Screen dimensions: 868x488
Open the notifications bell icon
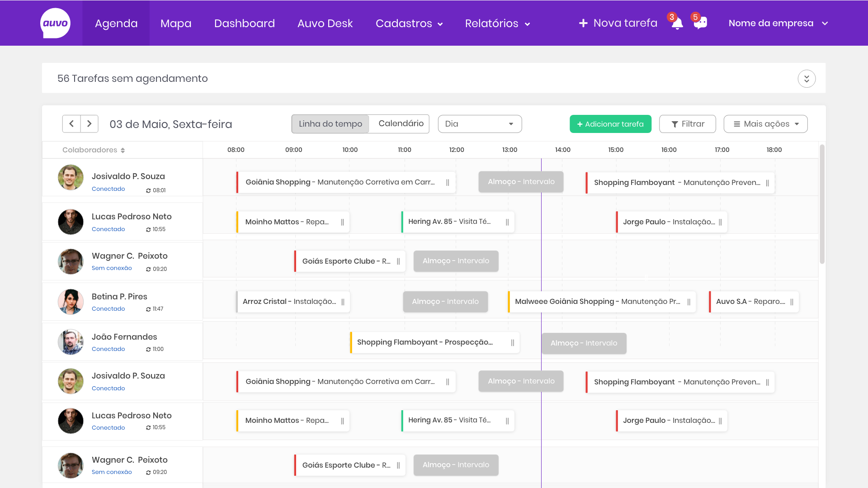pos(677,24)
